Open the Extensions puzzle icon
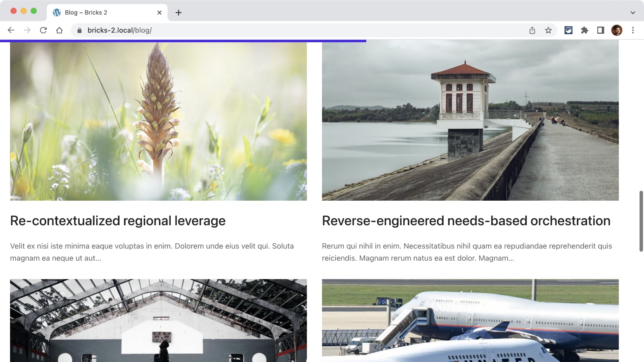The width and height of the screenshot is (644, 362). pos(584,30)
